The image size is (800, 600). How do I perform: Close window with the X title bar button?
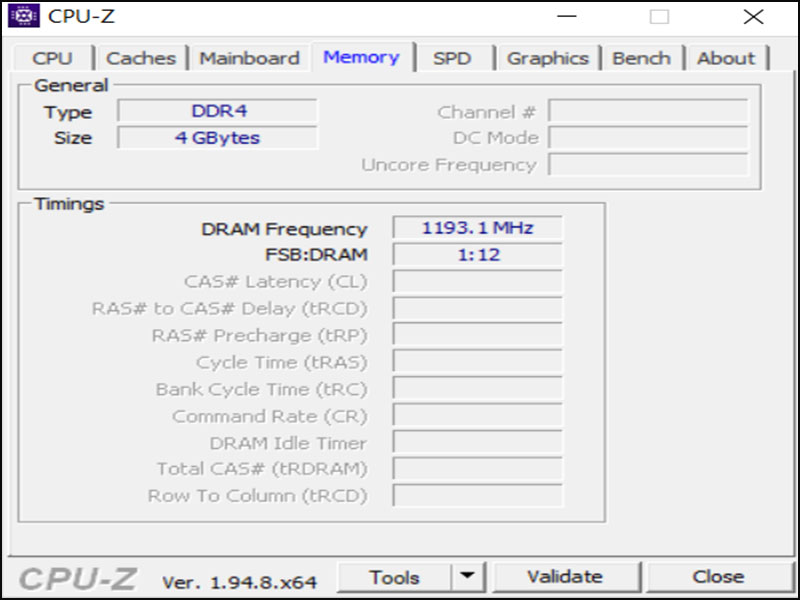(753, 16)
